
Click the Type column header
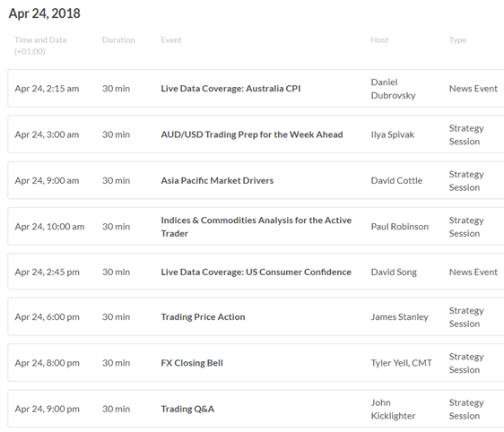pyautogui.click(x=457, y=40)
